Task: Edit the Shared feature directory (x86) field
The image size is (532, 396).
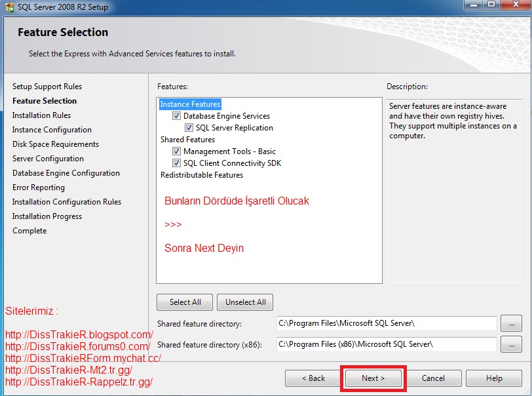Action: 387,344
